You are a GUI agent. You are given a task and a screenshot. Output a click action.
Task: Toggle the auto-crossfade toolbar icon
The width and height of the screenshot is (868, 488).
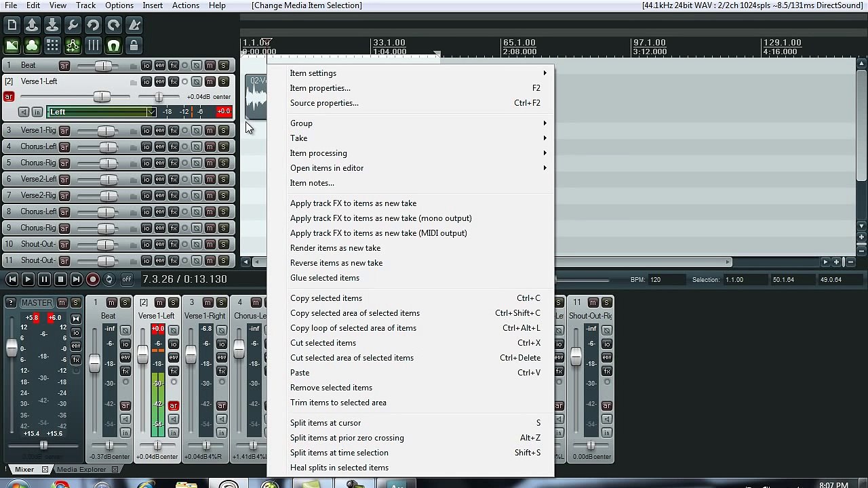12,46
